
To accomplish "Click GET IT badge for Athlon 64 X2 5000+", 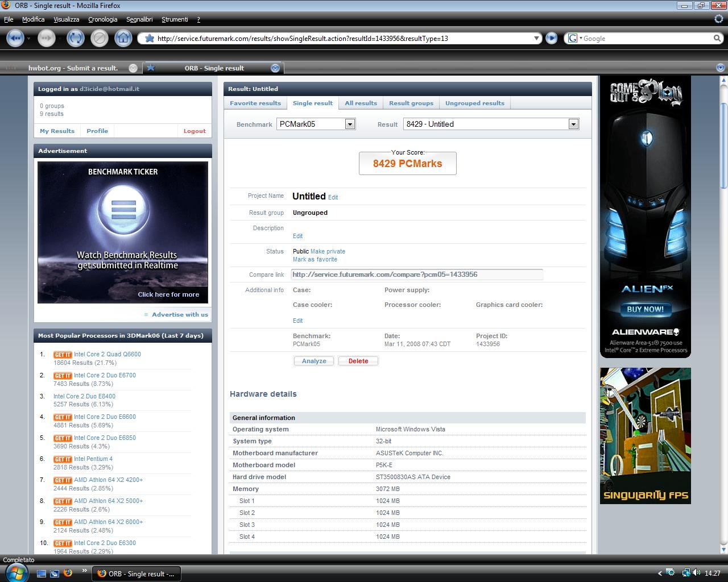I will [x=63, y=501].
